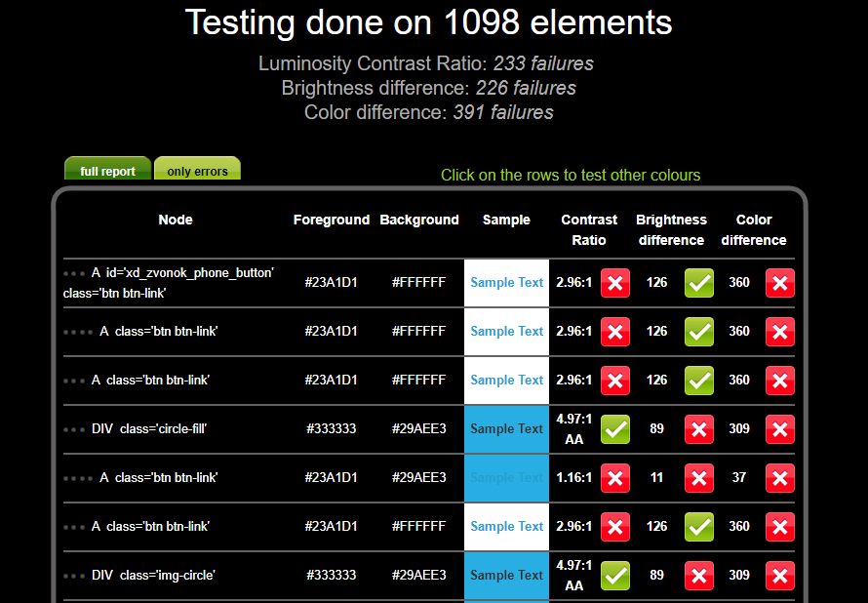Switch to the full report tab

point(107,169)
